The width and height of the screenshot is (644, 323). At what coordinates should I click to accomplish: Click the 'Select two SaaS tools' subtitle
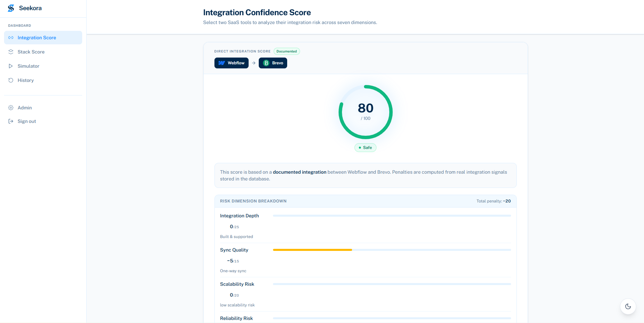coord(290,22)
